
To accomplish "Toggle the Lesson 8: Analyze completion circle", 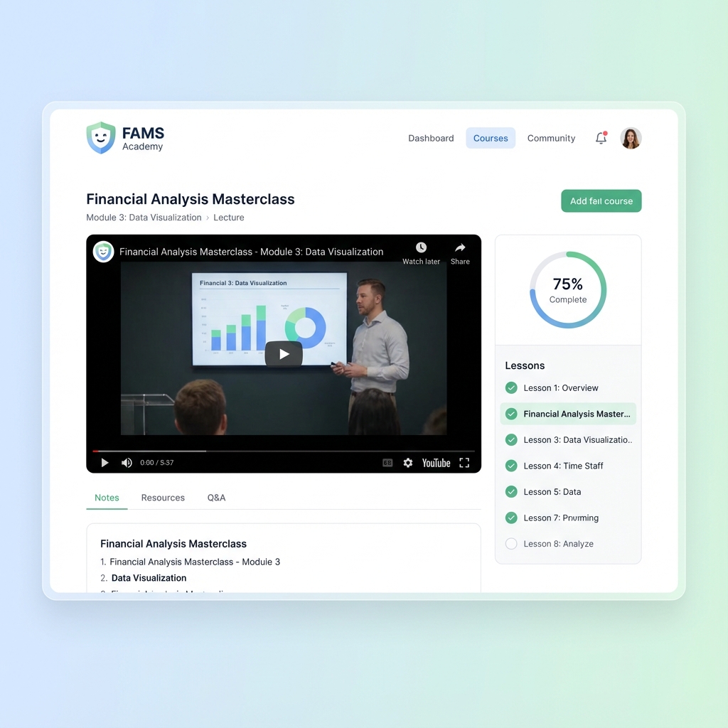I will [x=510, y=544].
